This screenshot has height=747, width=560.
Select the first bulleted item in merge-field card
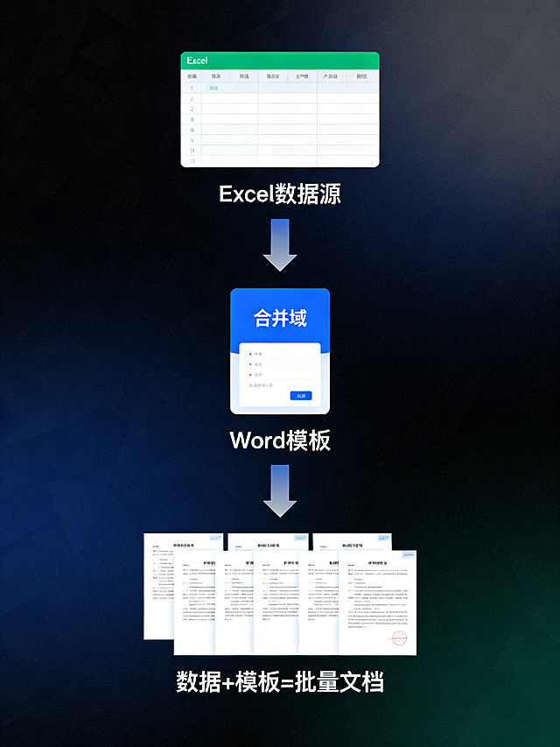pyautogui.click(x=280, y=354)
